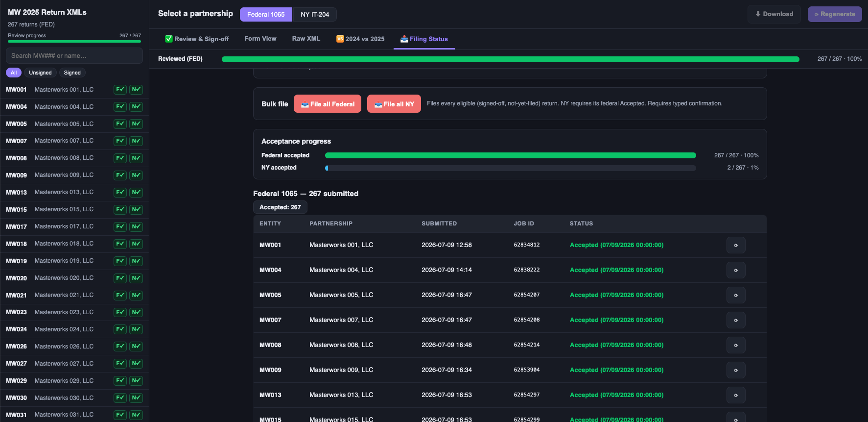Click File all Federal button
868x422 pixels.
(328, 104)
